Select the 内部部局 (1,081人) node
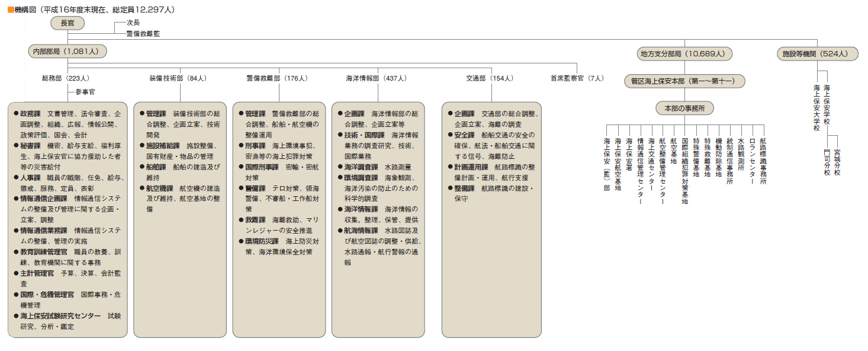The width and height of the screenshot is (868, 351). click(x=67, y=52)
